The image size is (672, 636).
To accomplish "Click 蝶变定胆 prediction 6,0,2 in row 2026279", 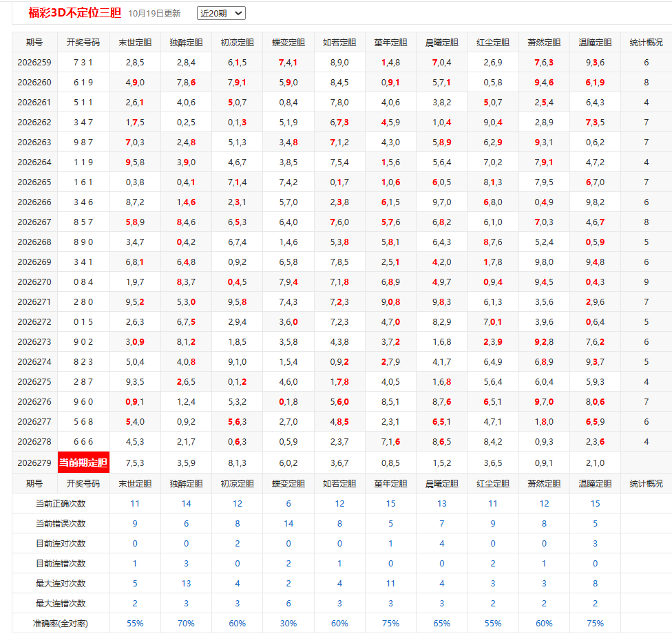I will tap(288, 463).
